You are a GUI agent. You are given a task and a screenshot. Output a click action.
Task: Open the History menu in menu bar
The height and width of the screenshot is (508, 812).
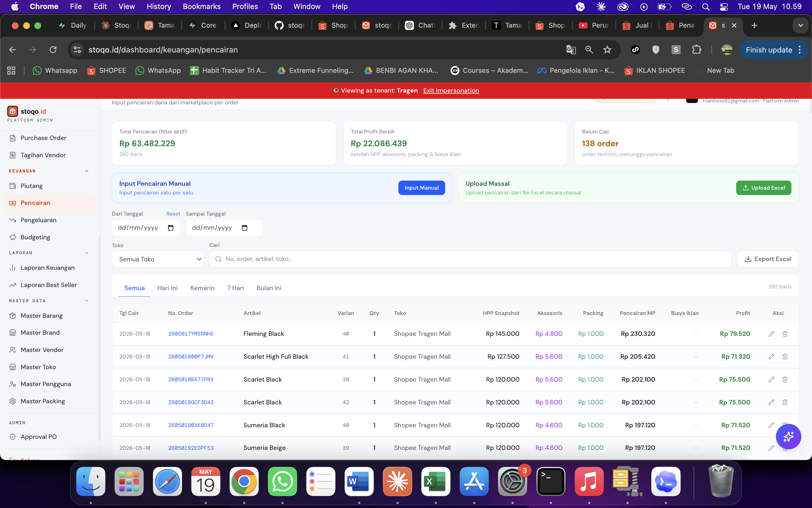pos(159,7)
